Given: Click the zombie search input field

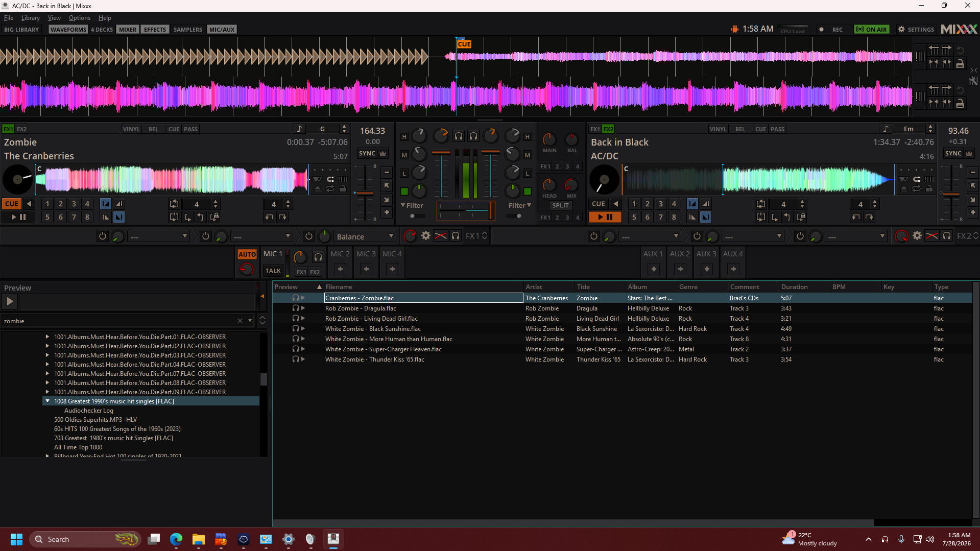Looking at the screenshot, I should click(x=119, y=321).
